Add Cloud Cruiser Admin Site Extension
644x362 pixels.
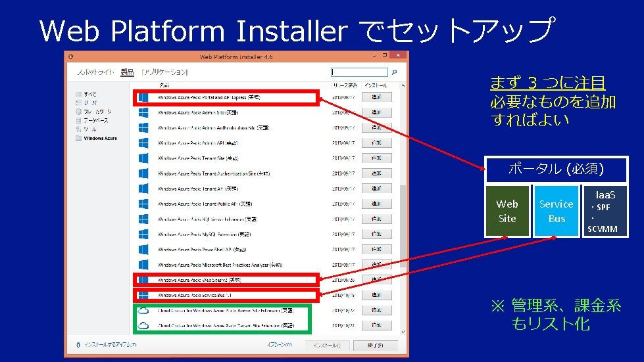(x=377, y=310)
